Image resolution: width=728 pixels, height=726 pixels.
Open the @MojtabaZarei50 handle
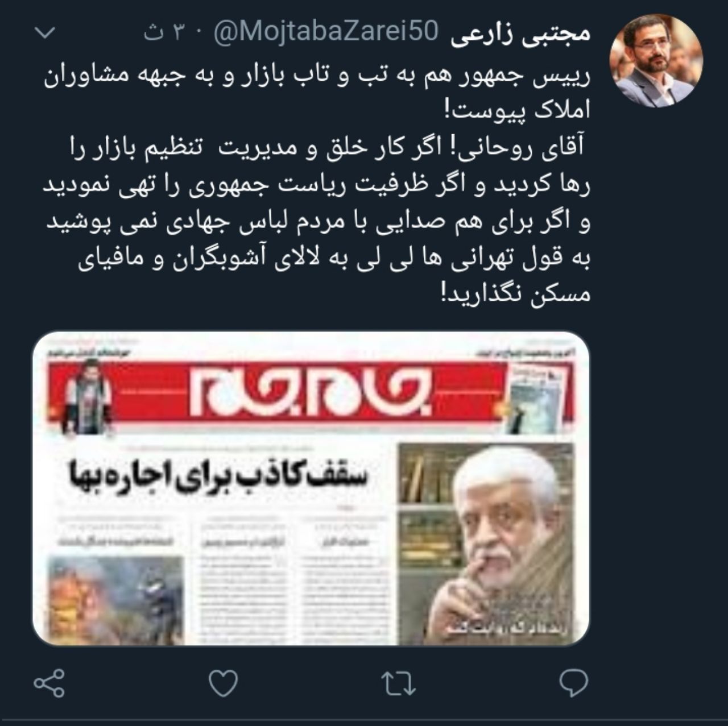pyautogui.click(x=325, y=34)
